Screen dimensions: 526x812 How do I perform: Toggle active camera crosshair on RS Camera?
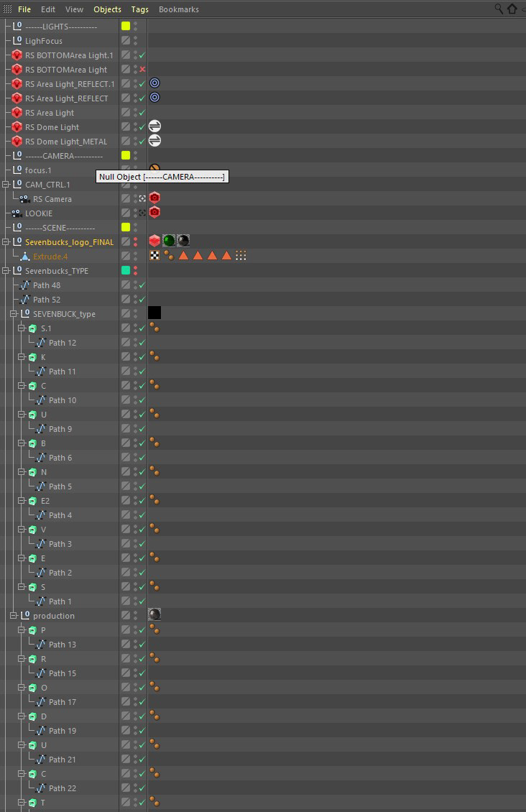[x=142, y=198]
